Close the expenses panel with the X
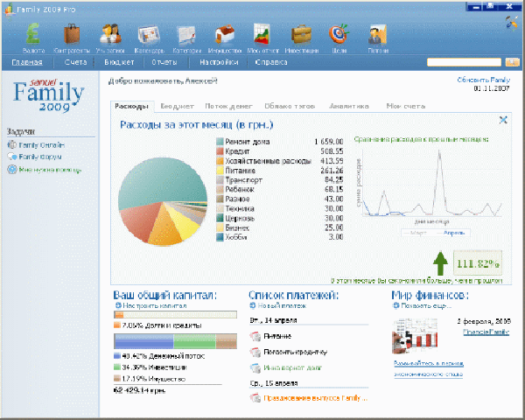Image resolution: width=525 pixels, height=420 pixels. [503, 120]
